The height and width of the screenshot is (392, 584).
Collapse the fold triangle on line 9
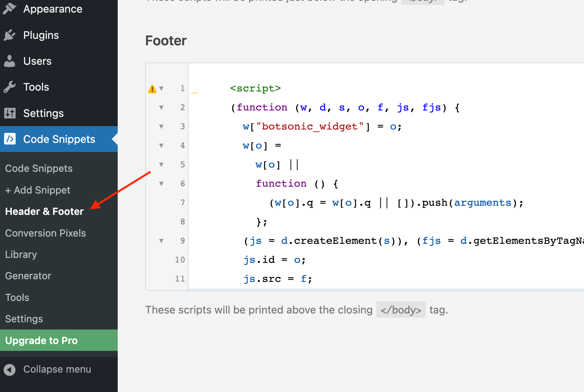coord(161,240)
